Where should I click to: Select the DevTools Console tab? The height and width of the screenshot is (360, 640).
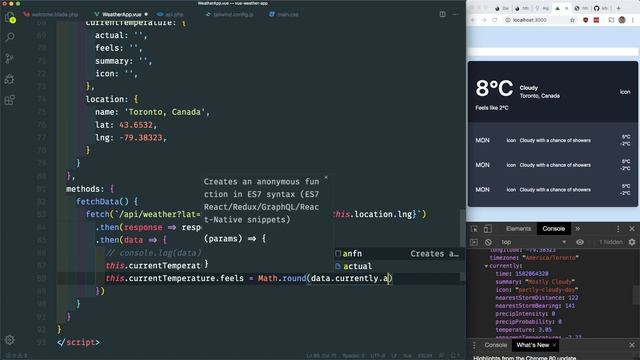553,229
